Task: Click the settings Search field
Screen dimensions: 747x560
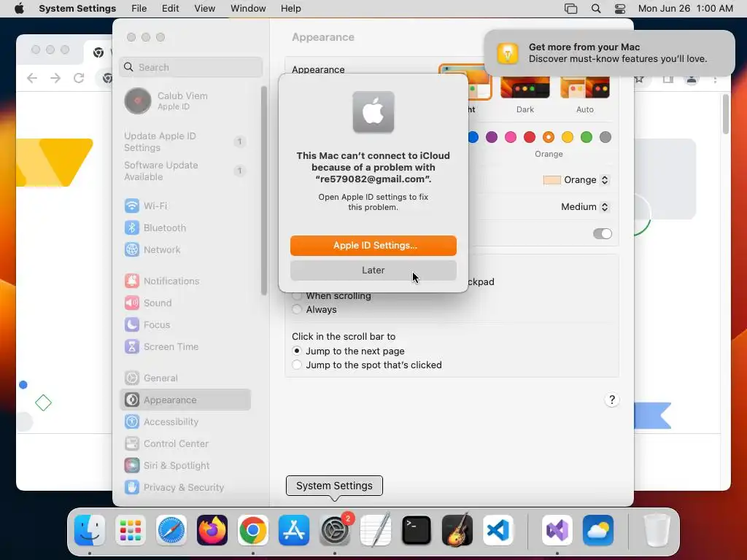Action: (190, 67)
